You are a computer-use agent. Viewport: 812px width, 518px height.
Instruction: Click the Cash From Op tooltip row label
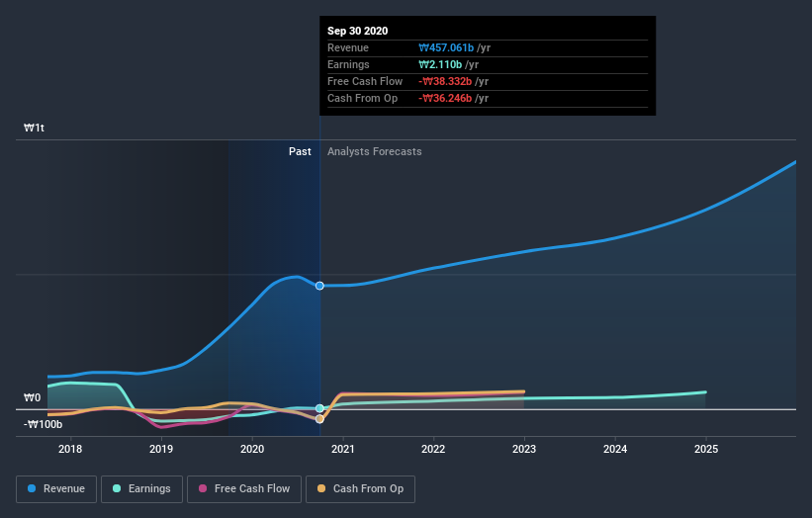(x=363, y=98)
